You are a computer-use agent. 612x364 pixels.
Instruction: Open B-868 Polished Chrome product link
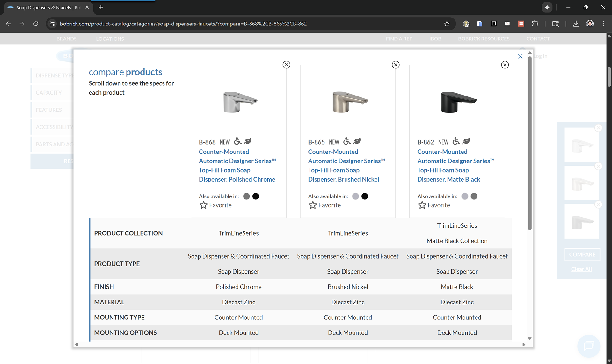click(x=237, y=166)
